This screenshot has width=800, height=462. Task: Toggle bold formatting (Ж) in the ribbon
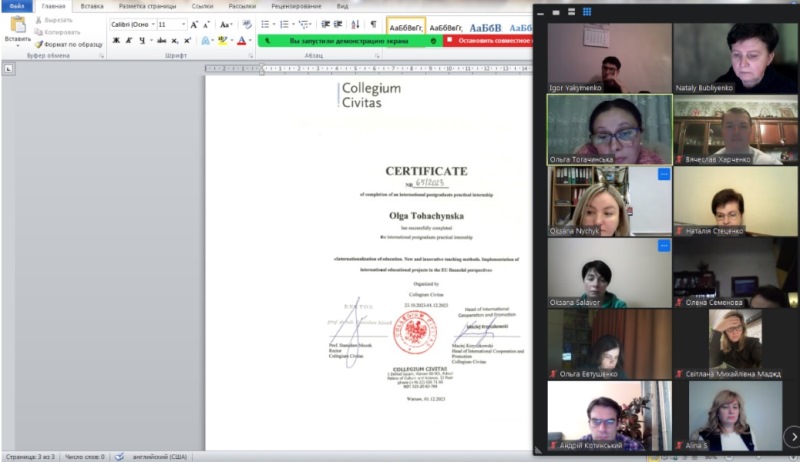click(116, 40)
